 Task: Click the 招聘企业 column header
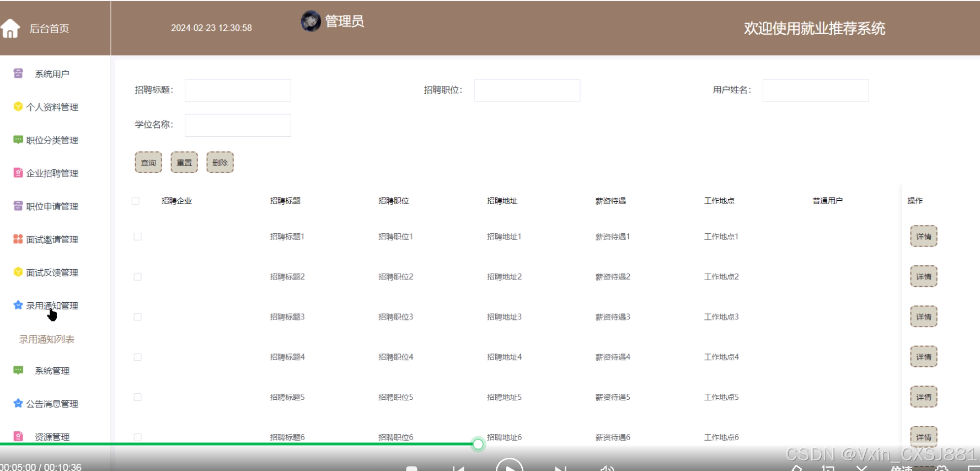click(x=176, y=201)
